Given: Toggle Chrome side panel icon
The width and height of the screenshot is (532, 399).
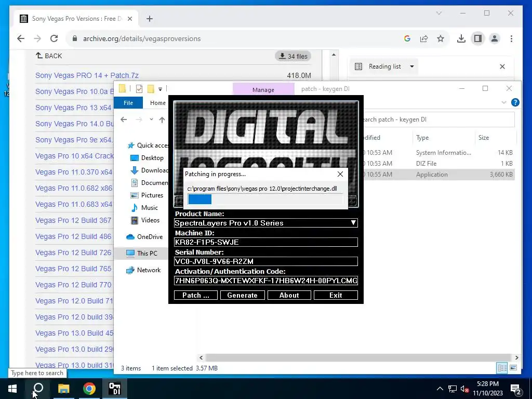Looking at the screenshot, I should [x=478, y=38].
